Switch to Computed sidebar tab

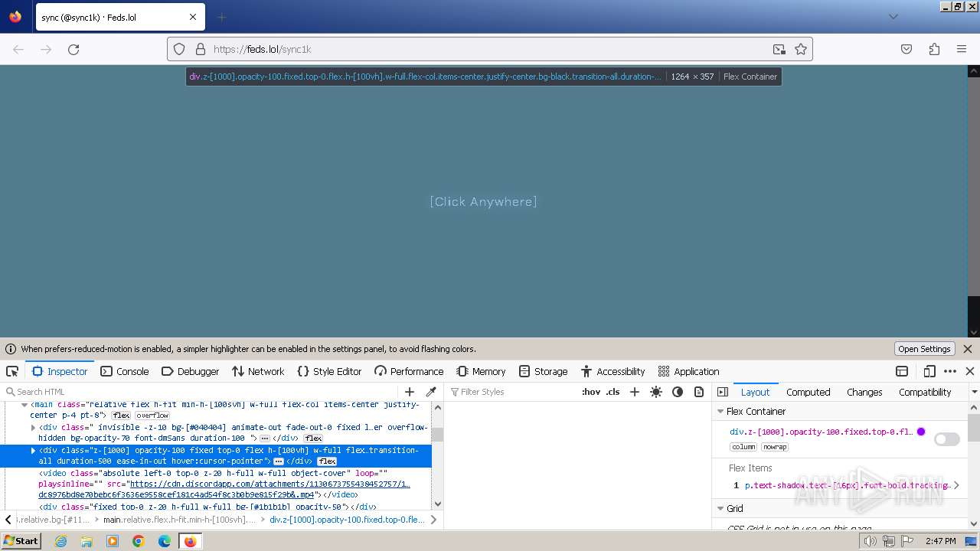pyautogui.click(x=808, y=392)
